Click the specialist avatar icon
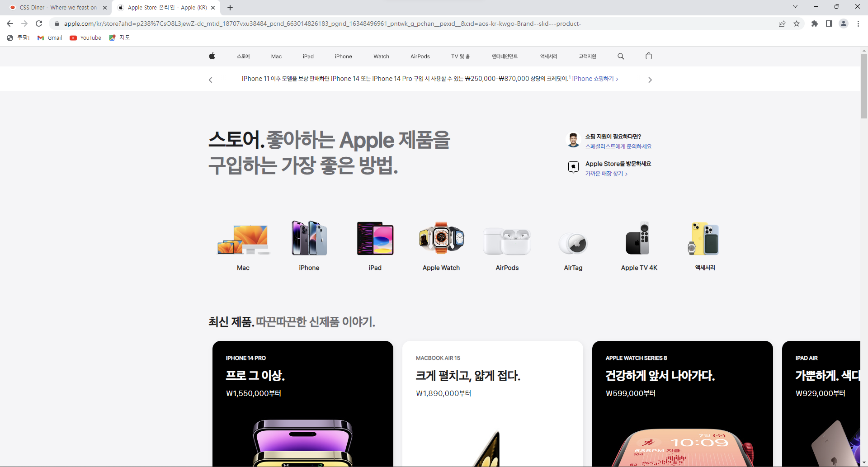The height and width of the screenshot is (467, 868). [573, 140]
